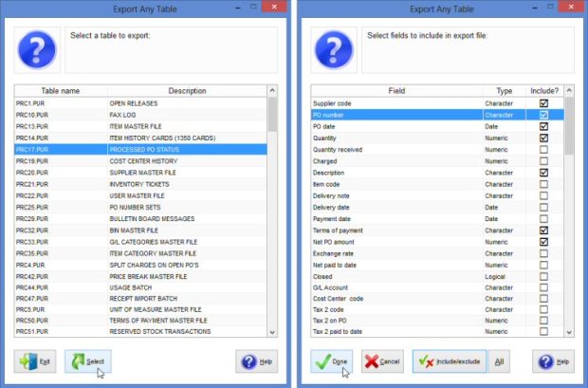Uncheck Include for Description field

(x=543, y=173)
